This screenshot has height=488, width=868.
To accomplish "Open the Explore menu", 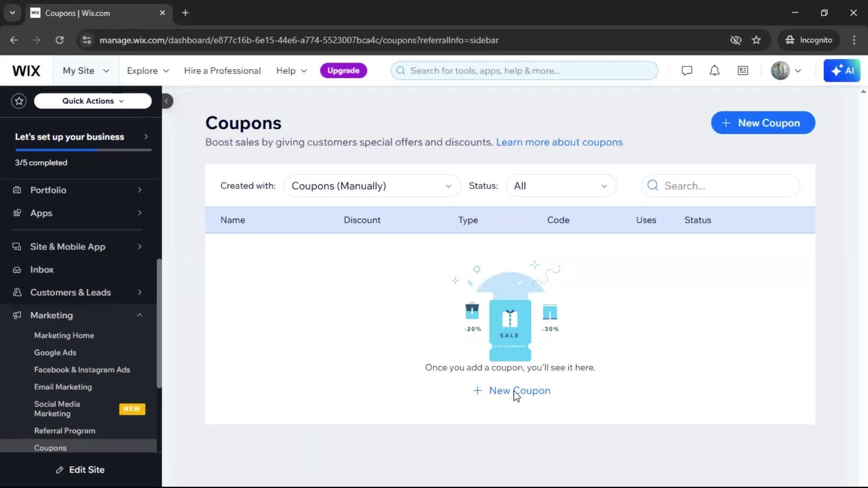I will point(148,71).
